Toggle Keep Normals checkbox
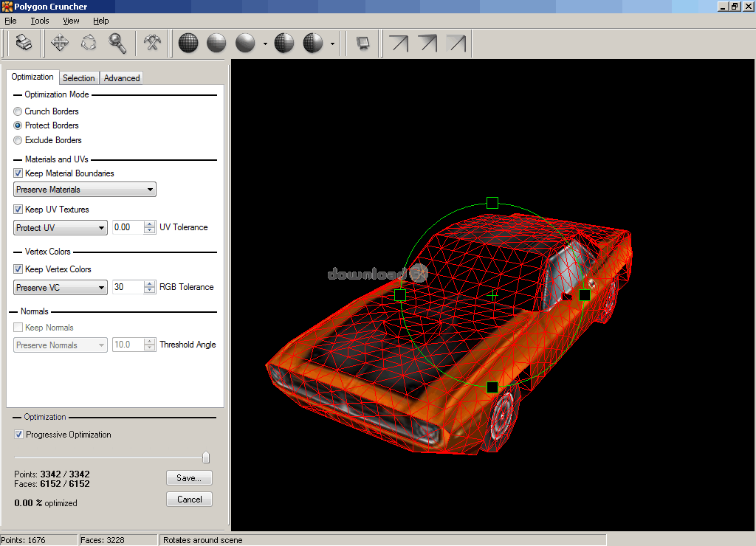 [18, 327]
